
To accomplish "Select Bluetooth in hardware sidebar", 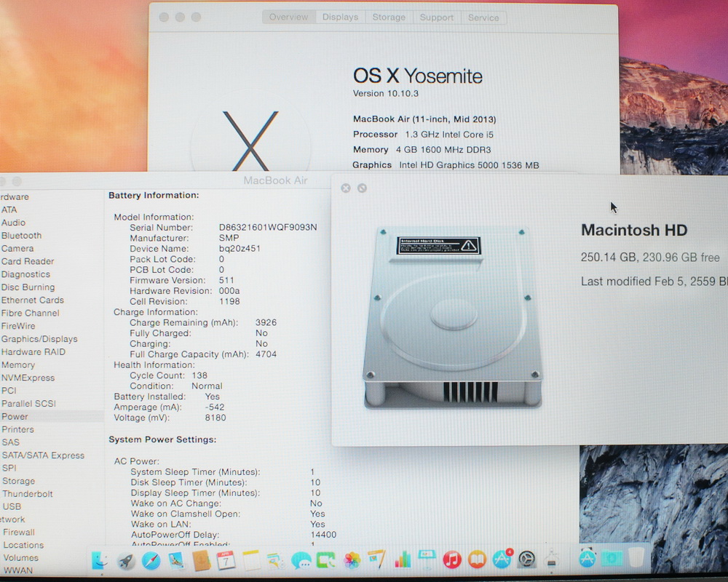I will pos(21,236).
